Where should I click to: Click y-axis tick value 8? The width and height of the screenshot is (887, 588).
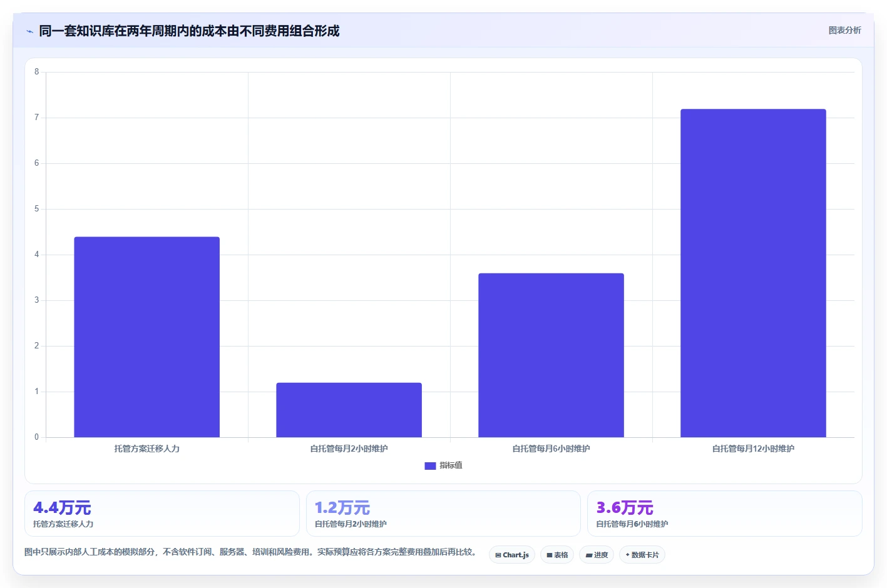pos(36,72)
